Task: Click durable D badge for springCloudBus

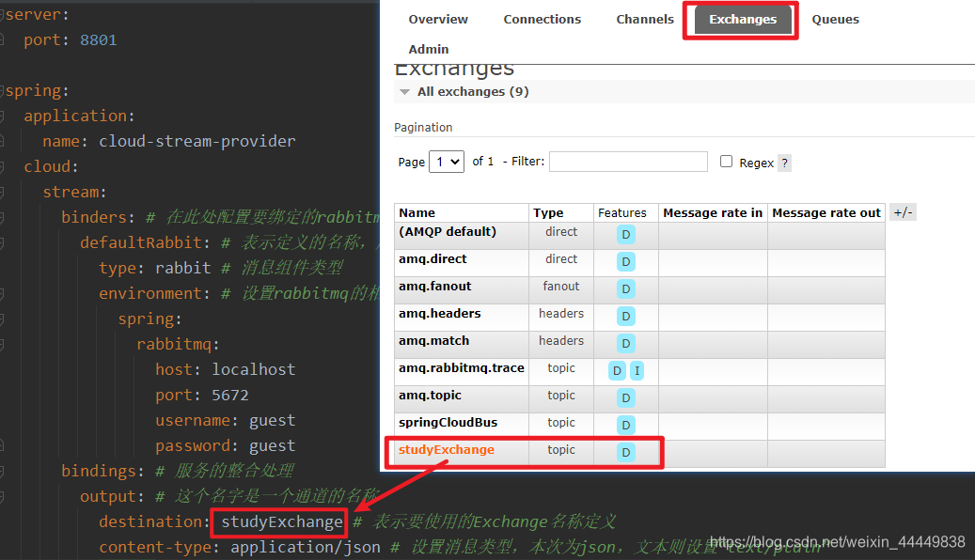Action: [x=625, y=426]
